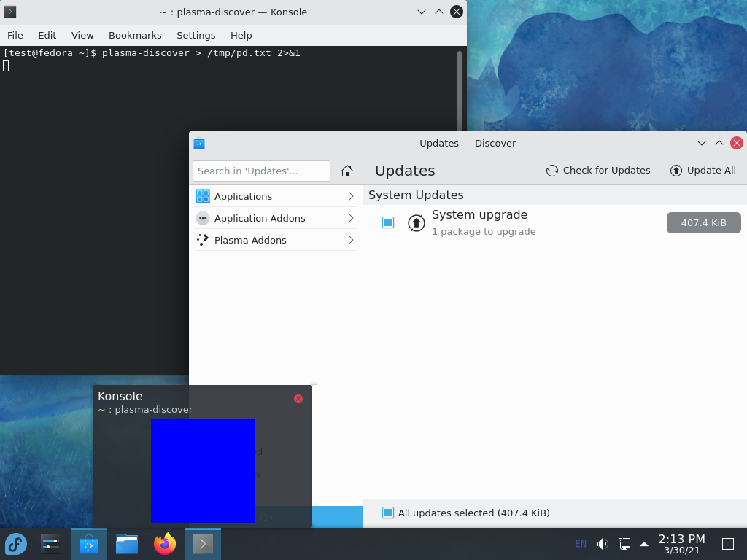The image size is (747, 560).
Task: Open the Fedora application launcher
Action: tap(16, 544)
